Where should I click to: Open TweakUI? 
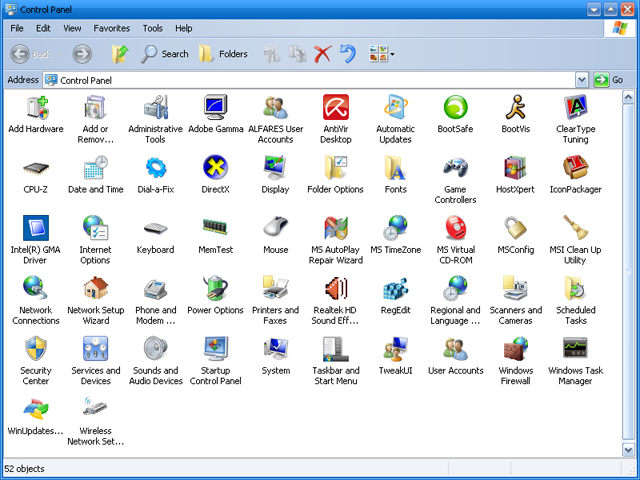click(x=396, y=356)
